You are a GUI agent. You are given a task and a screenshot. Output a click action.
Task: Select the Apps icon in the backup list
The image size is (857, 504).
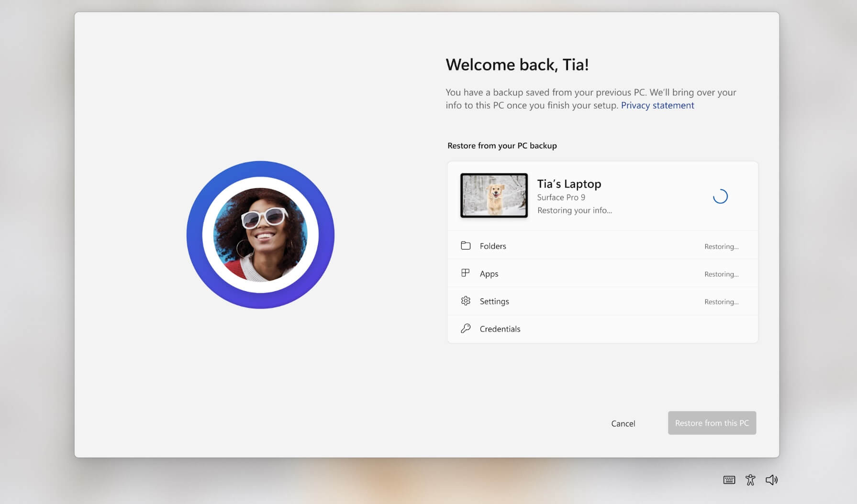pos(465,273)
